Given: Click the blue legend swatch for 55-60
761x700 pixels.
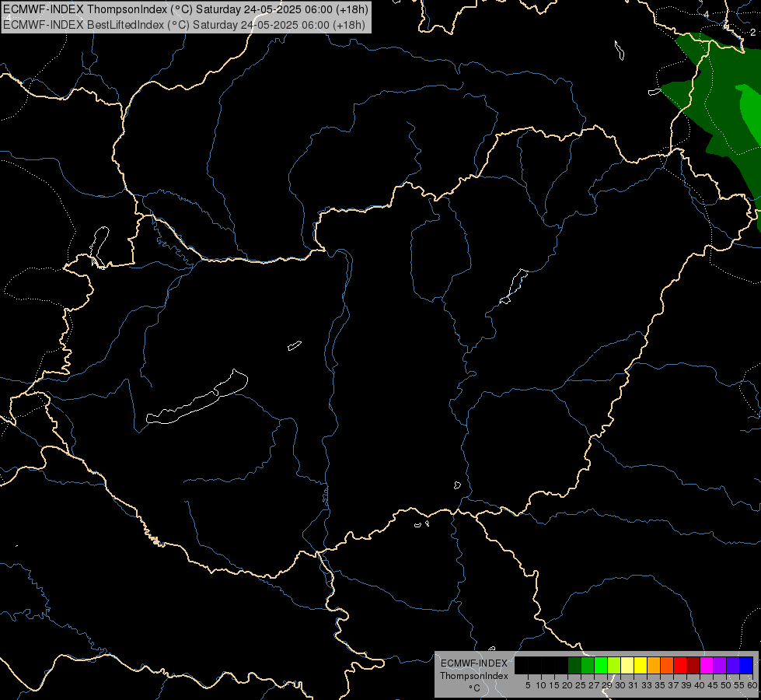Looking at the screenshot, I should pyautogui.click(x=746, y=665).
